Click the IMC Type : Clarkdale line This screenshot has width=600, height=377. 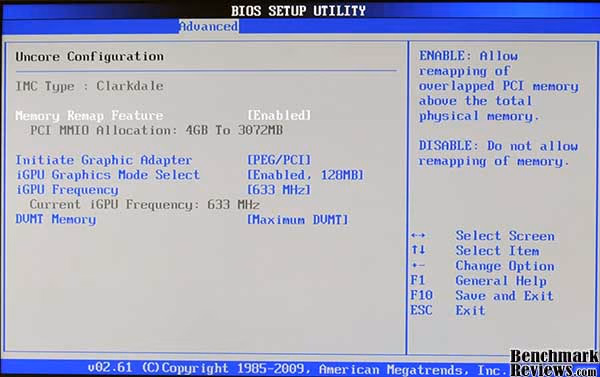[90, 86]
